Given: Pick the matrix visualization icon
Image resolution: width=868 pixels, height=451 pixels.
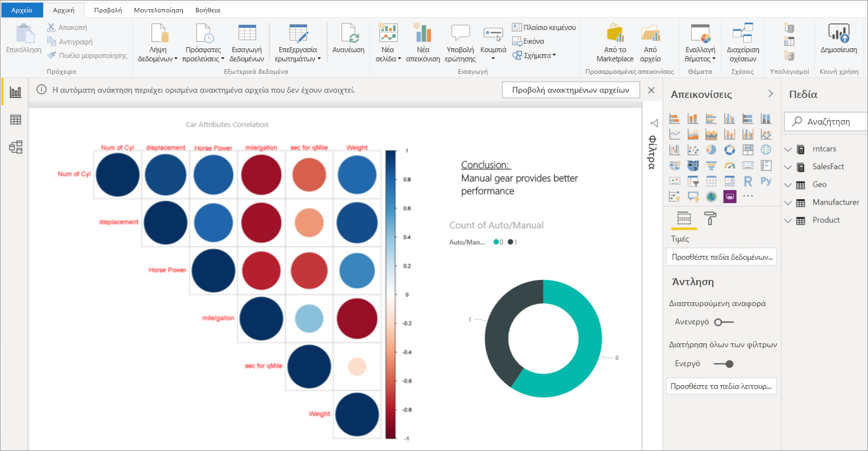Looking at the screenshot, I should tap(730, 181).
